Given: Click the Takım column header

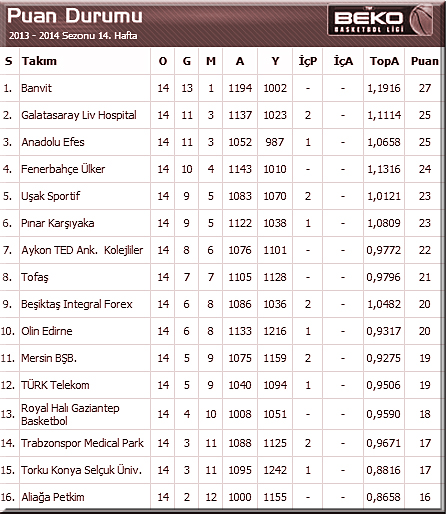Looking at the screenshot, I should 39,61.
